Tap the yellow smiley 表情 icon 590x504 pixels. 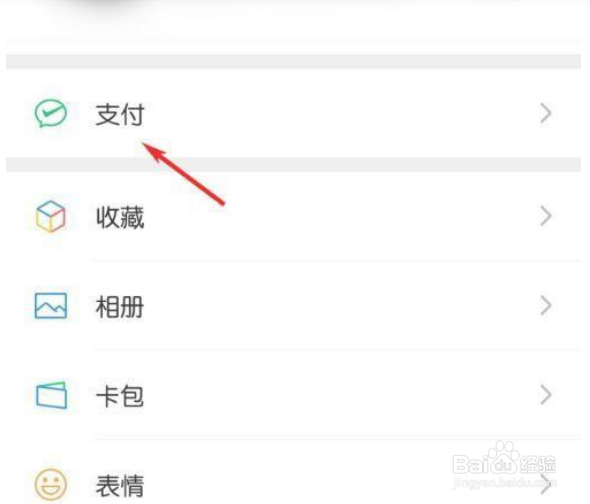(51, 484)
